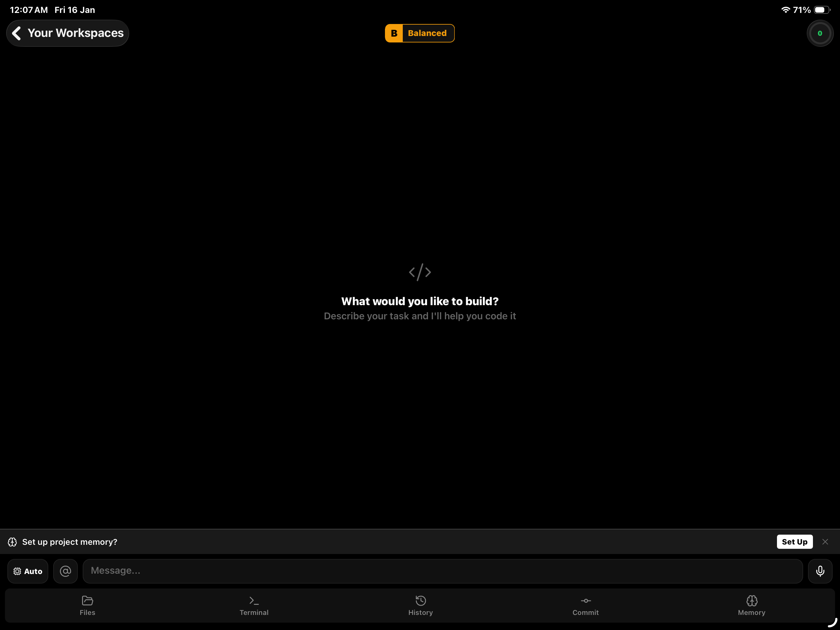This screenshot has width=840, height=630.
Task: Tap the 71% battery percentage
Action: point(802,10)
